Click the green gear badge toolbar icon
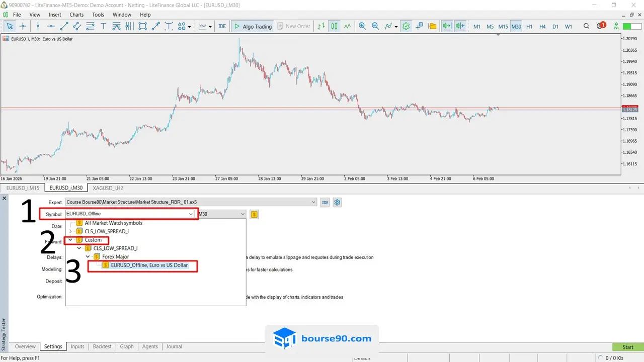 click(406, 26)
